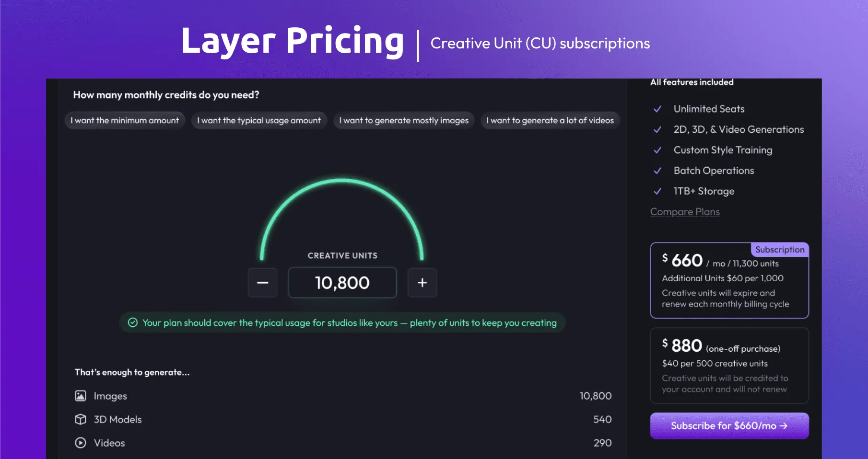Click the Videos play icon
Viewport: 868px width, 459px height.
[81, 443]
